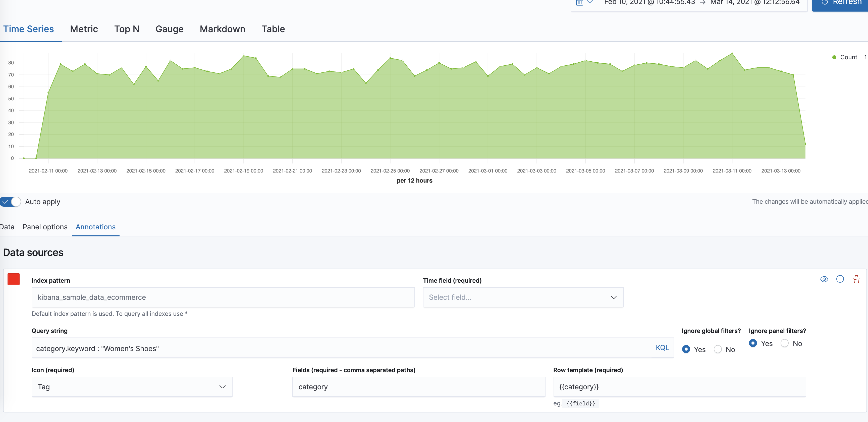Click the Women's Shoes query string field
The width and height of the screenshot is (868, 422).
[x=236, y=348]
